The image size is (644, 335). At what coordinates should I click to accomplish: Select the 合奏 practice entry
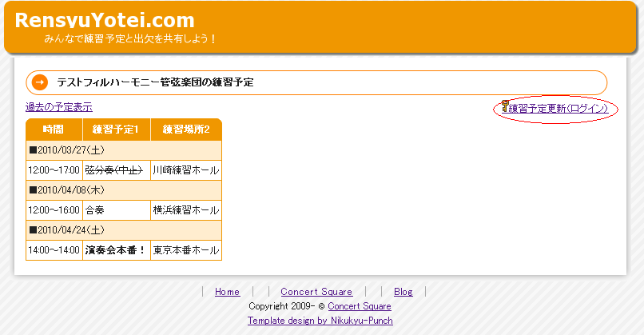pyautogui.click(x=95, y=210)
